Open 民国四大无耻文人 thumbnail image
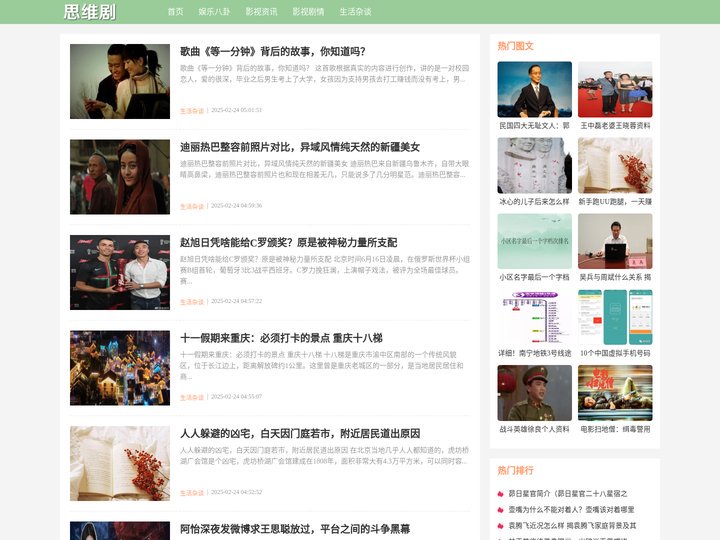 coord(534,90)
